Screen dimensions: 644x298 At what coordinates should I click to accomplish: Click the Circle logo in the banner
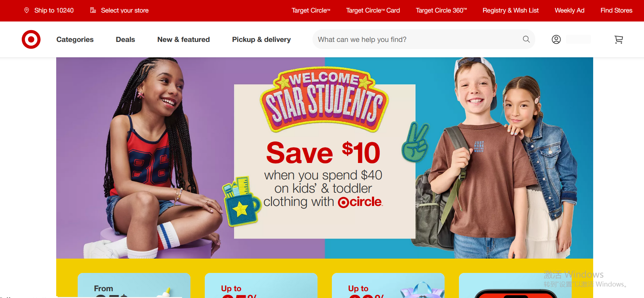pos(360,202)
